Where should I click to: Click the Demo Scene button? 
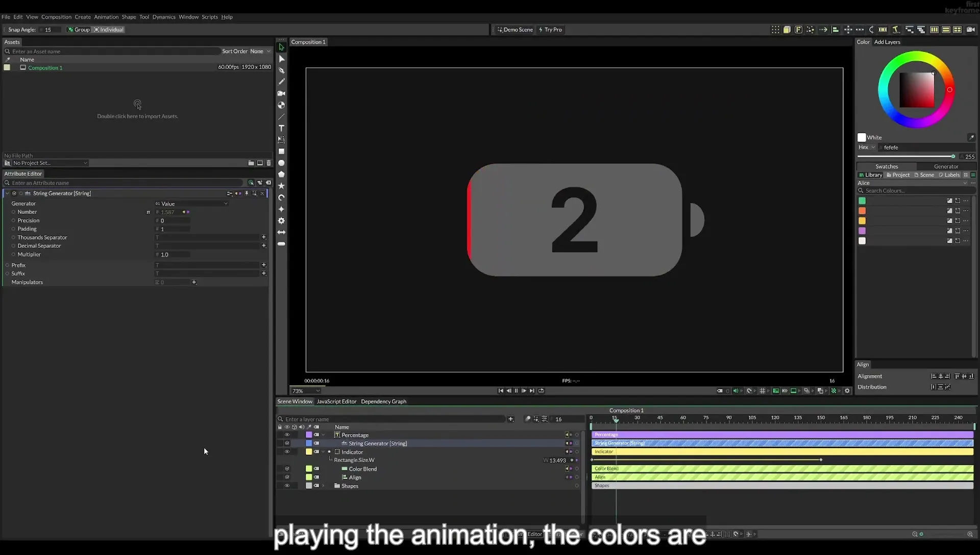click(x=515, y=30)
